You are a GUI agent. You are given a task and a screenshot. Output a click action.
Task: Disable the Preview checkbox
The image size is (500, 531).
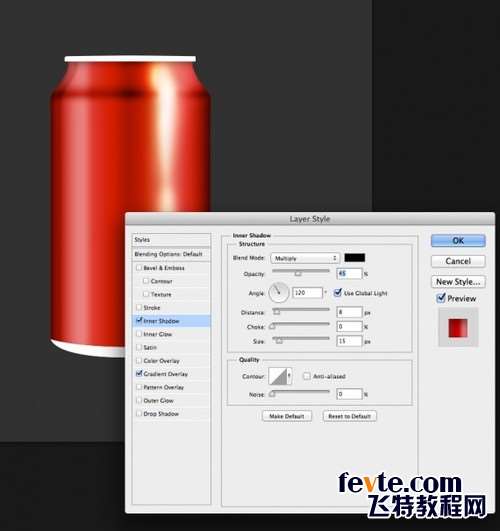click(x=441, y=298)
